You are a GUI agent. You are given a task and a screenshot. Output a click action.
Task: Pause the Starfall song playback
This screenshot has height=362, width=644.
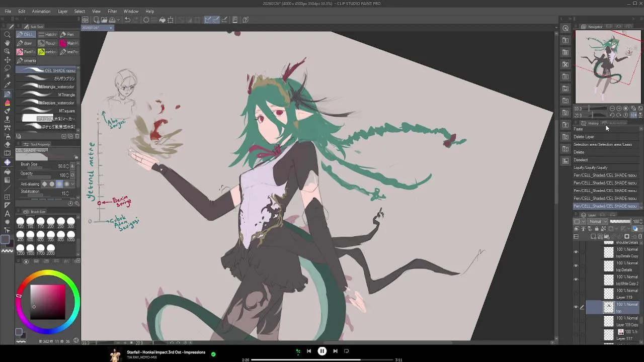pyautogui.click(x=322, y=351)
